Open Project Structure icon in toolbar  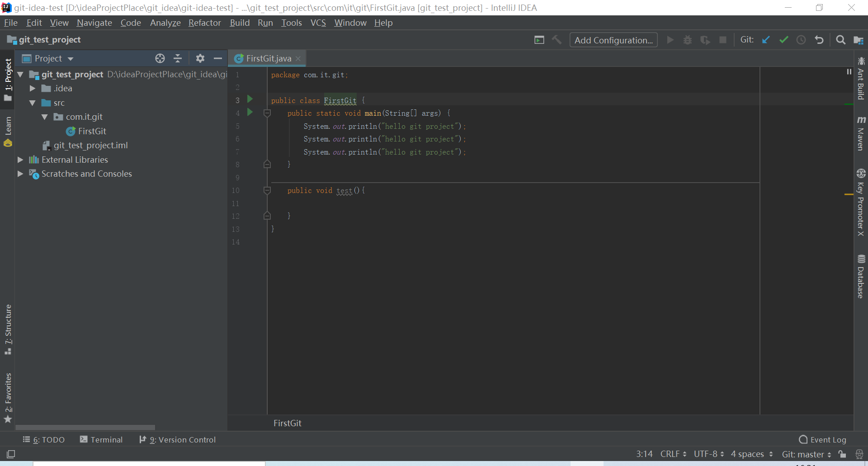point(858,40)
